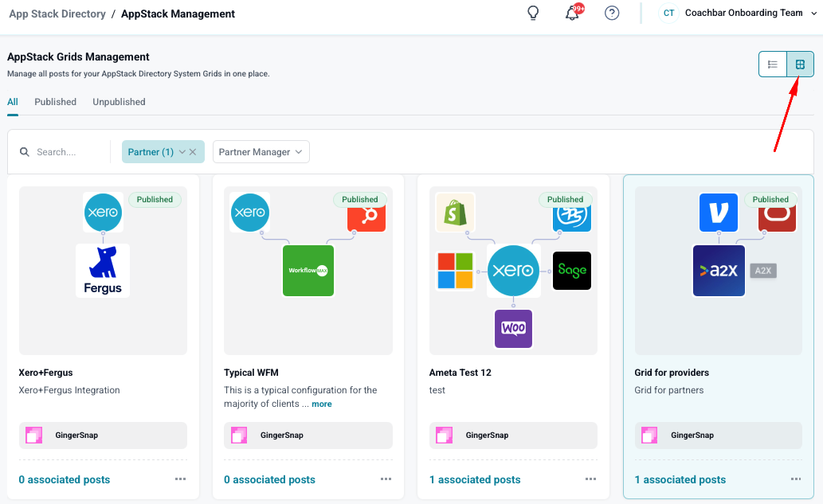Open 0 associated posts for Typical WFM
The image size is (823, 504).
point(270,479)
